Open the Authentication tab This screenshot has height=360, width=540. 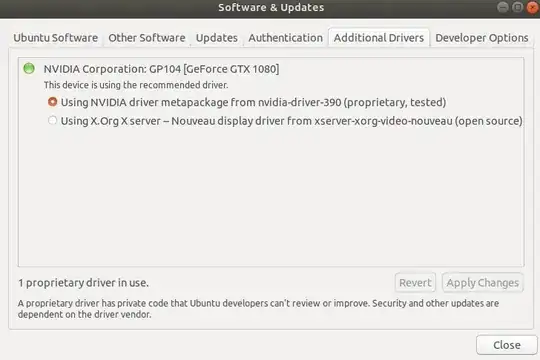(285, 38)
